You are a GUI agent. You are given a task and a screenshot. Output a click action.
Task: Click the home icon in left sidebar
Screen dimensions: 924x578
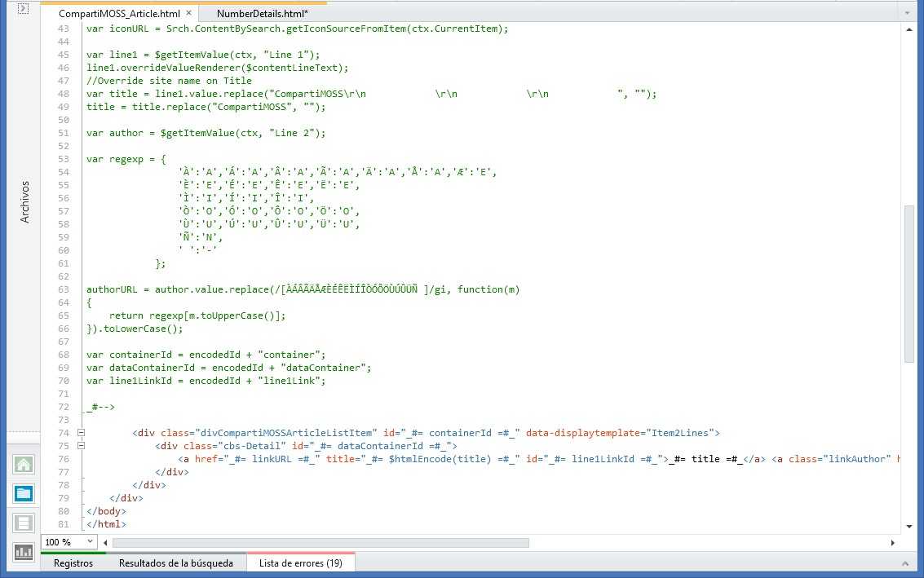pos(24,465)
